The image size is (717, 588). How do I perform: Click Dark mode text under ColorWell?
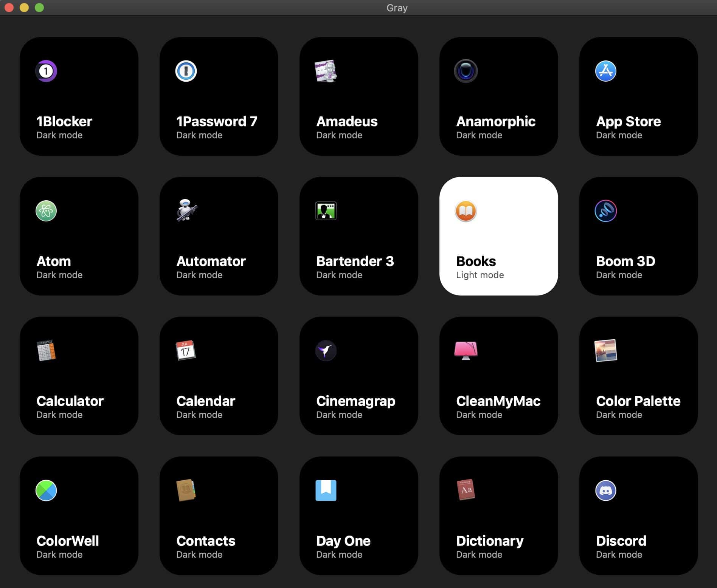[59, 555]
